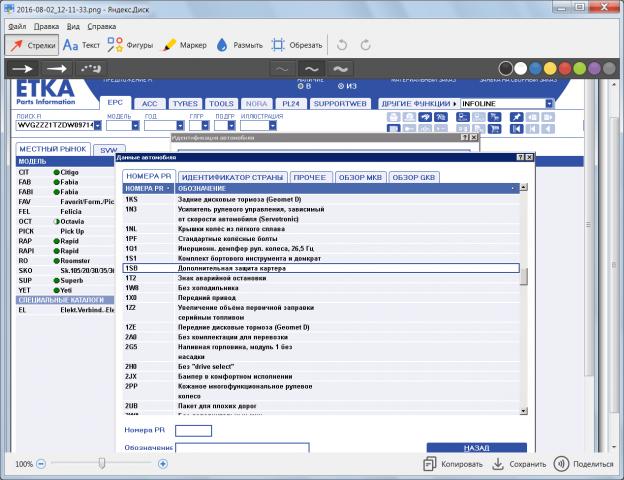Set thin line thickness
624x480 pixels.
coord(283,69)
